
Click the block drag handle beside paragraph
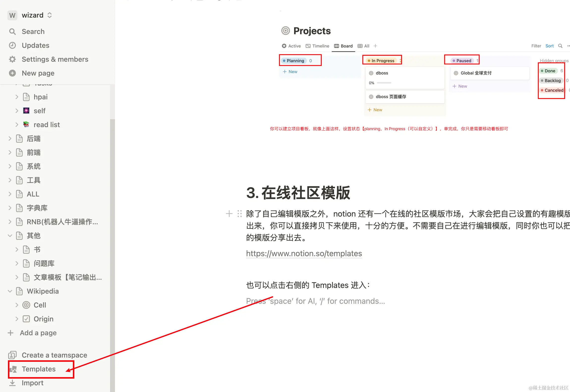point(239,214)
